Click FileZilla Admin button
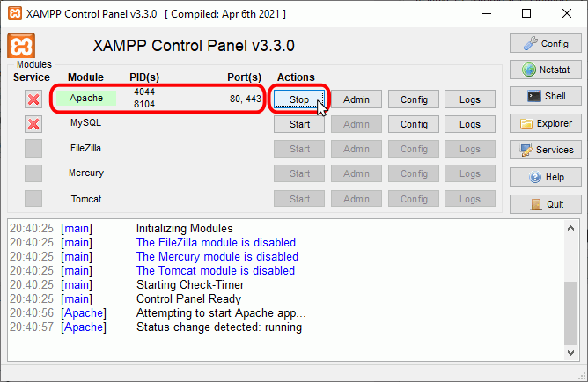 356,149
